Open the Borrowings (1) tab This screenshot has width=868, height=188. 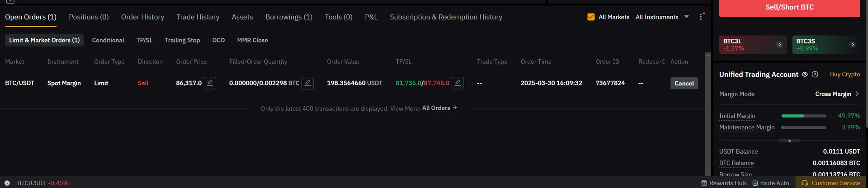click(x=288, y=17)
